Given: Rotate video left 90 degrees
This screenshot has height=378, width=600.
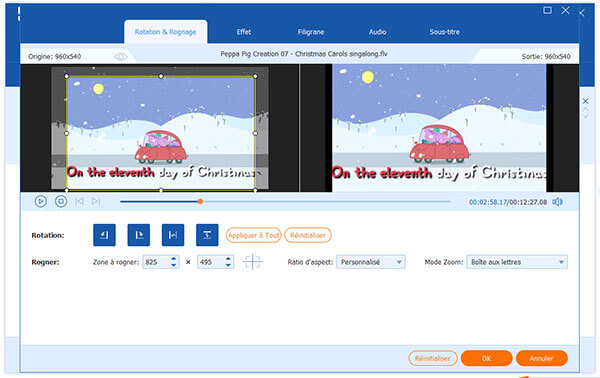Looking at the screenshot, I should point(104,235).
